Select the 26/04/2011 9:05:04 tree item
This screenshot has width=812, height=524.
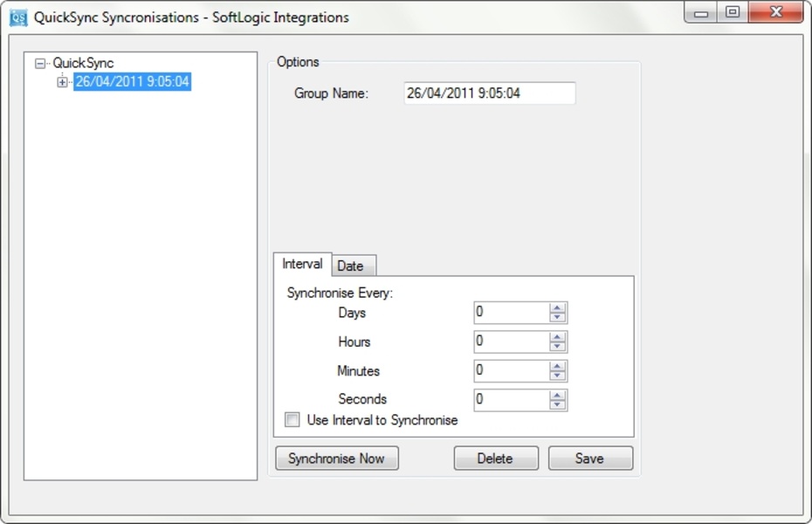coord(132,82)
